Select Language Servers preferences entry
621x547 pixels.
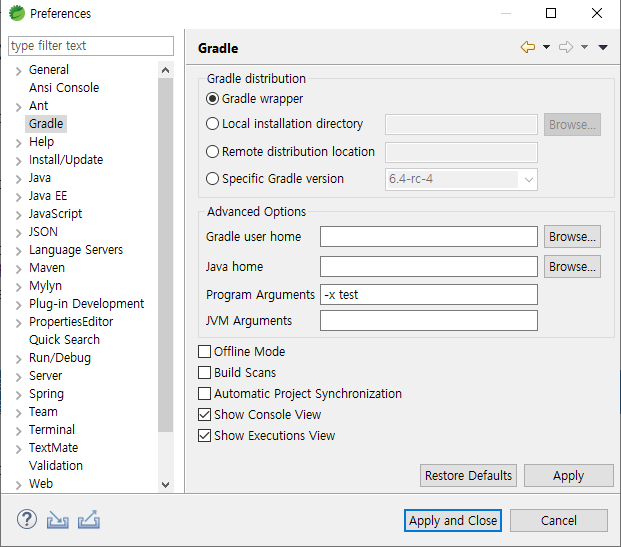point(76,250)
